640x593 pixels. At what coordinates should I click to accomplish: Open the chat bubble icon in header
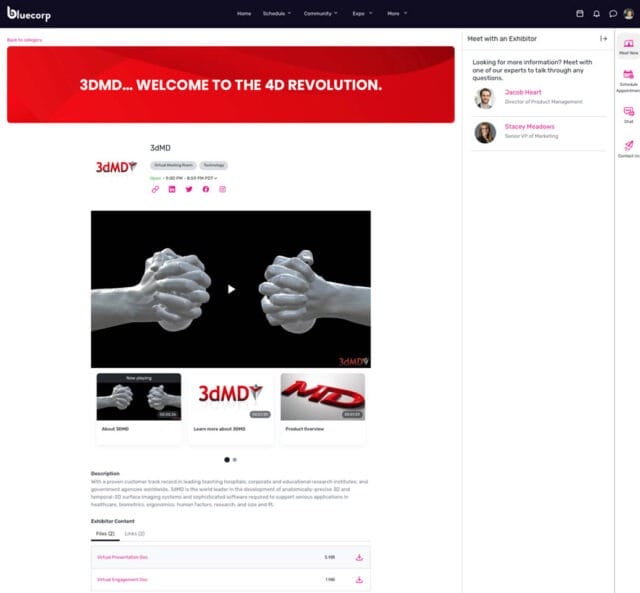pyautogui.click(x=613, y=13)
